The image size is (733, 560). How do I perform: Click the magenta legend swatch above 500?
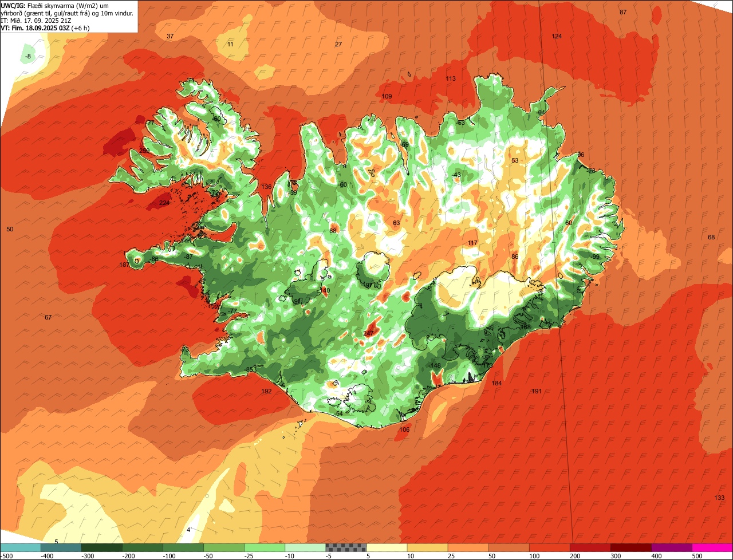coord(712,547)
